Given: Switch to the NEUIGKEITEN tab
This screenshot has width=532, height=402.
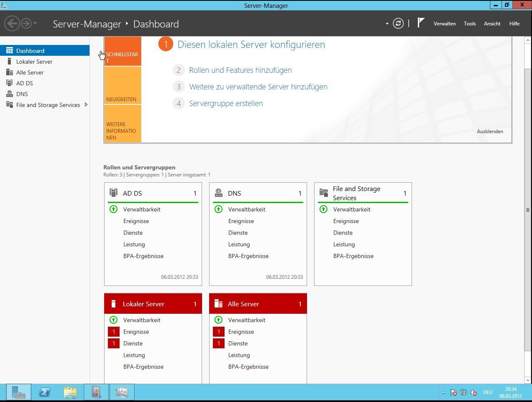Looking at the screenshot, I should tap(122, 85).
